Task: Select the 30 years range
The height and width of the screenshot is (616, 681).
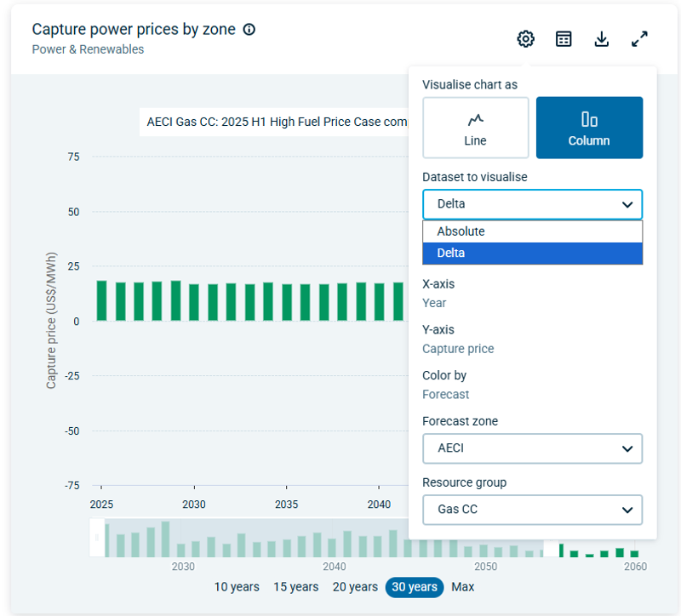Action: (x=415, y=587)
